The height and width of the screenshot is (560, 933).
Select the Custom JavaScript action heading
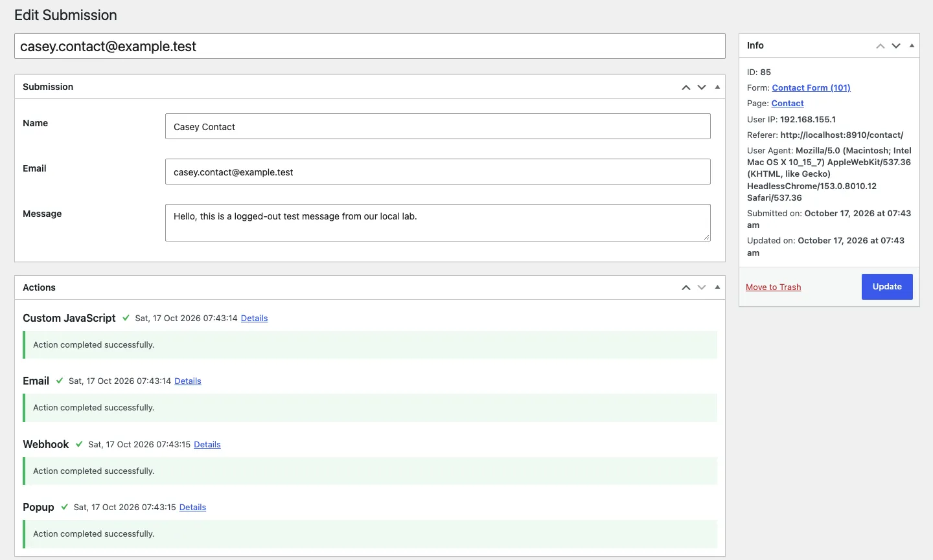click(x=69, y=318)
